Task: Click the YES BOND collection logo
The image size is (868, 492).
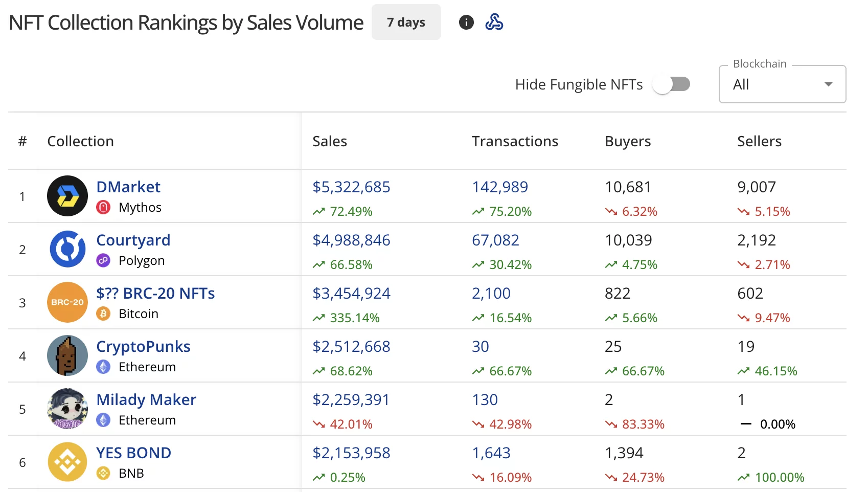Action: click(x=67, y=462)
